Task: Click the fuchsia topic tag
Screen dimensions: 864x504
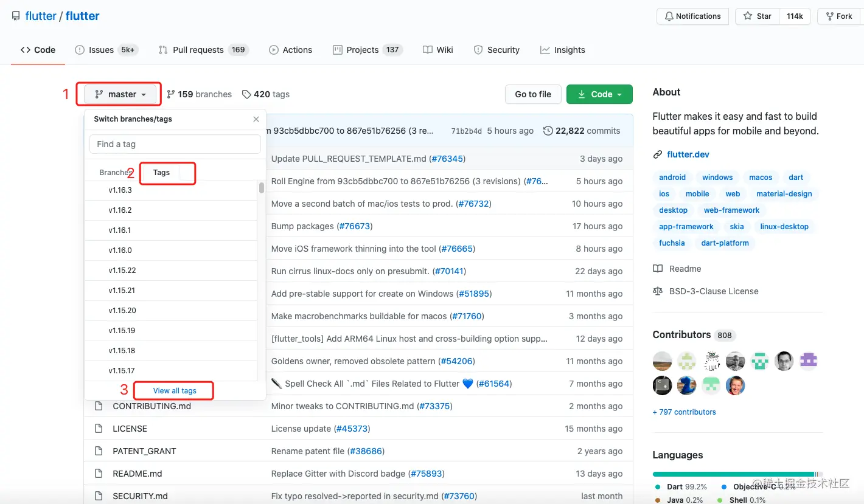Action: pos(672,243)
